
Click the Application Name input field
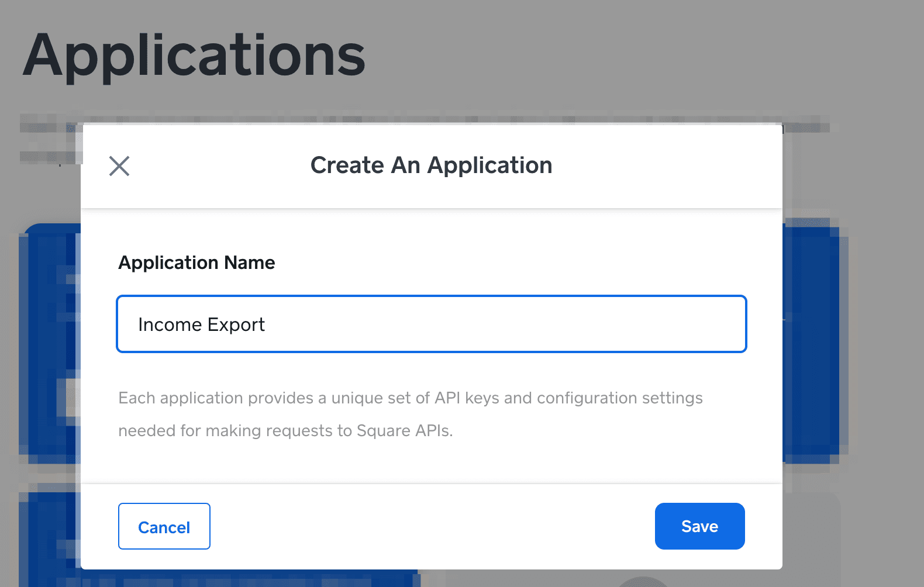tap(431, 324)
